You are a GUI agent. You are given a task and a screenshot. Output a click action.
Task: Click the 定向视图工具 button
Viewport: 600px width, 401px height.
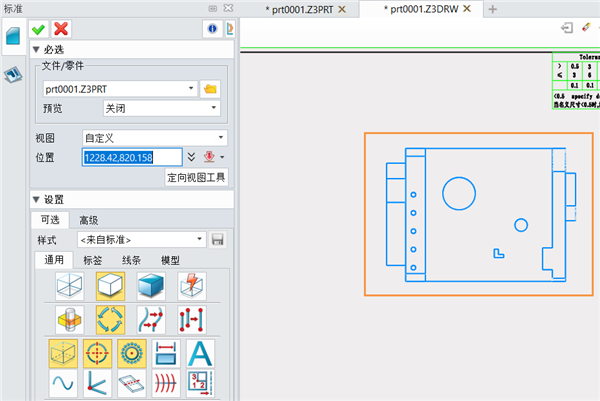click(196, 177)
